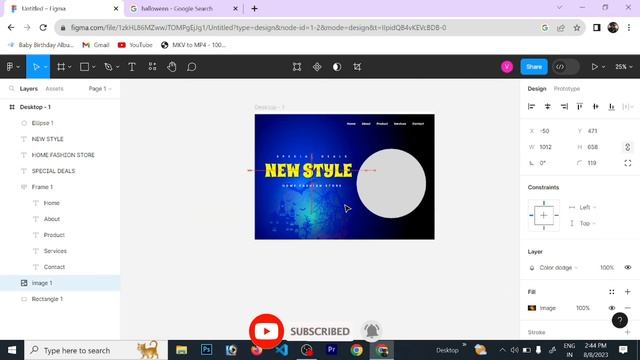This screenshot has height=360, width=640.
Task: Click the Create component icon
Action: [317, 67]
